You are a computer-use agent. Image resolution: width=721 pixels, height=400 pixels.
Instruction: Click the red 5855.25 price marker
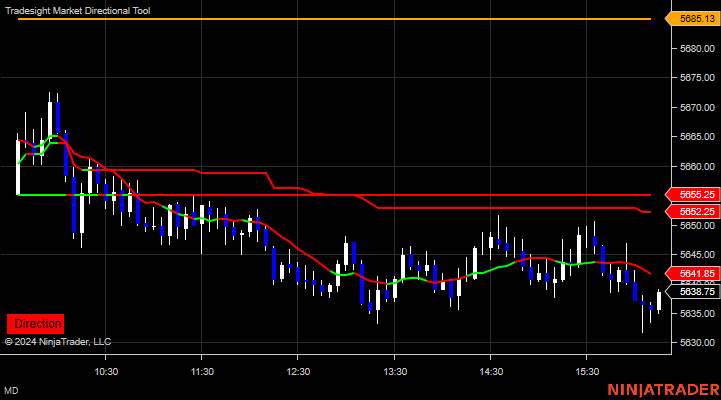(693, 194)
